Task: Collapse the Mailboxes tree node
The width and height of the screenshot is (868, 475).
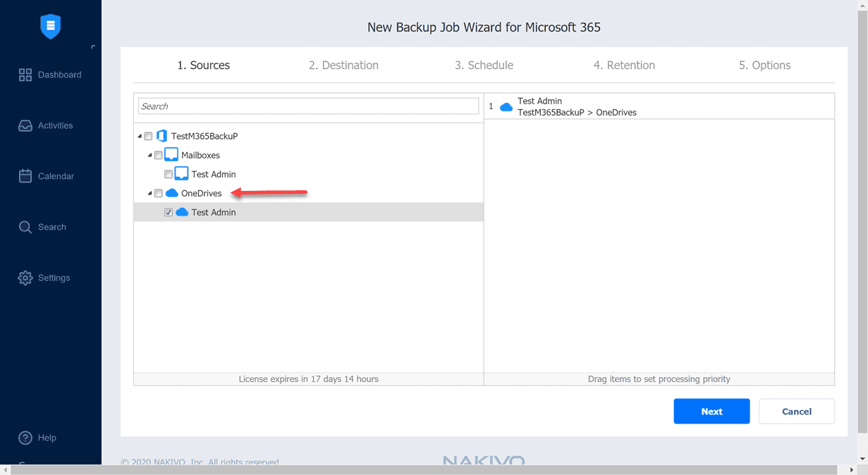Action: (x=149, y=154)
